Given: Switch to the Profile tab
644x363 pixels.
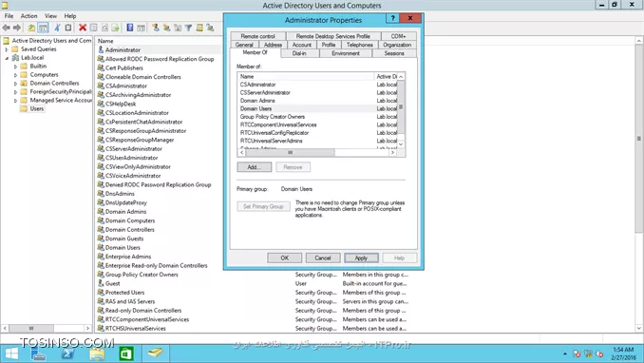Looking at the screenshot, I should click(328, 45).
